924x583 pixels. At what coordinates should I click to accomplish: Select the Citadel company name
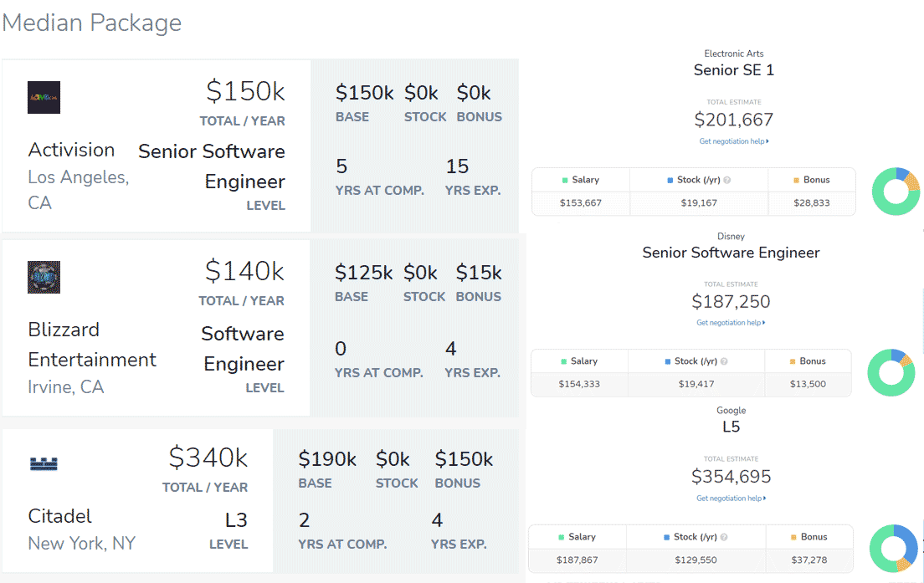click(59, 516)
